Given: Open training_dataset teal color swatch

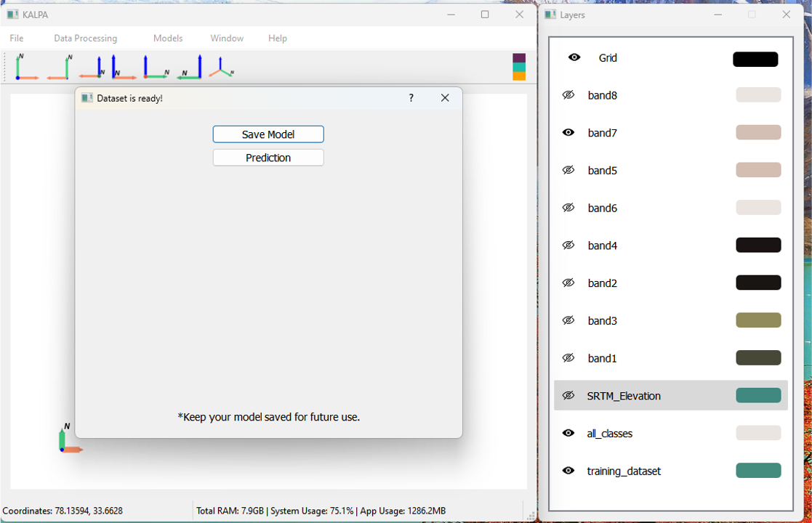Looking at the screenshot, I should 758,470.
